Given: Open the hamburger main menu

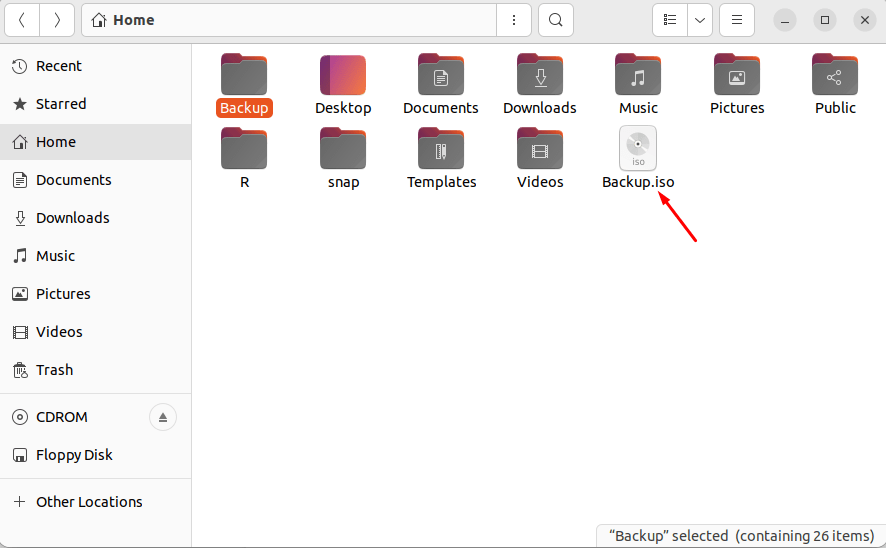Looking at the screenshot, I should [737, 20].
